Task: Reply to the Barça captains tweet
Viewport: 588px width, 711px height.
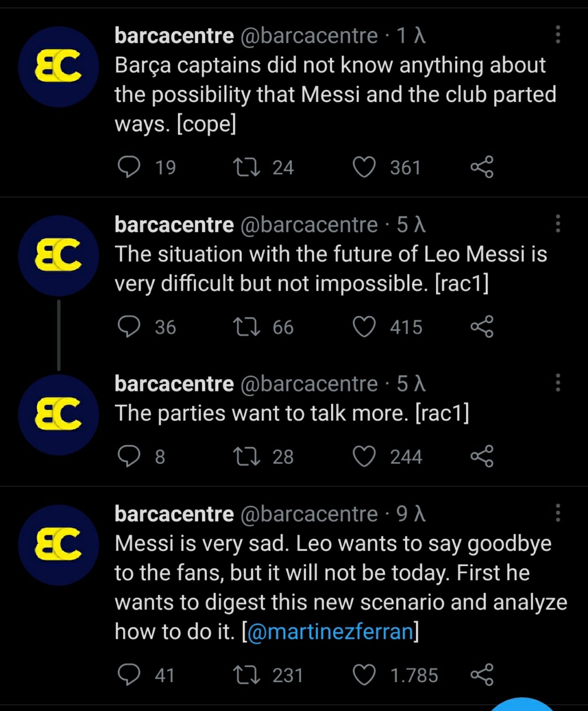Action: tap(129, 168)
